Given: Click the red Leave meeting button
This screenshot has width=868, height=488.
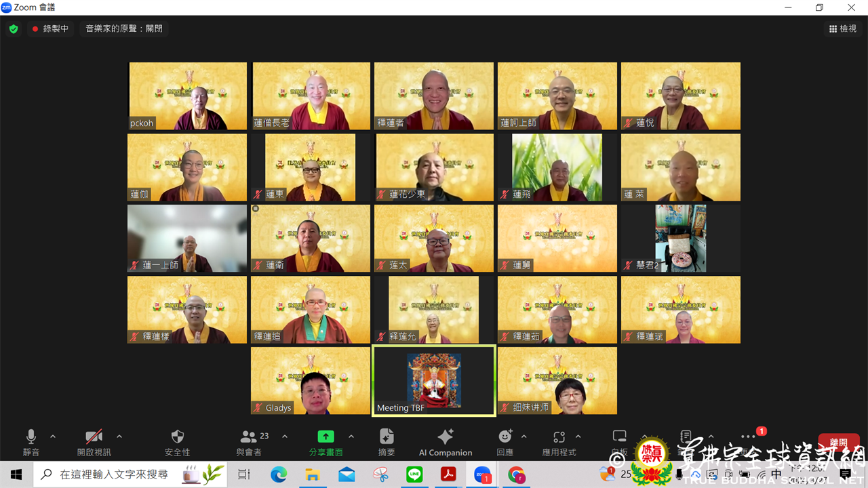Looking at the screenshot, I should tap(838, 443).
